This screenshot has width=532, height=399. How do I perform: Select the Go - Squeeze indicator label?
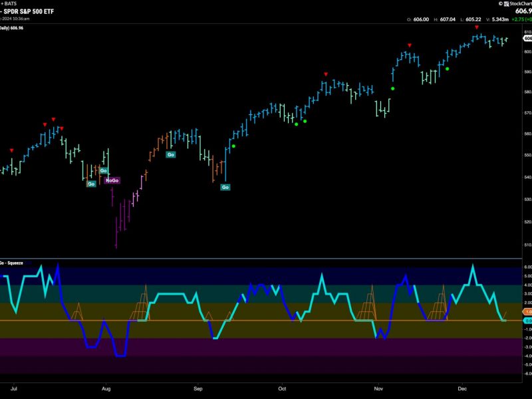click(x=11, y=263)
